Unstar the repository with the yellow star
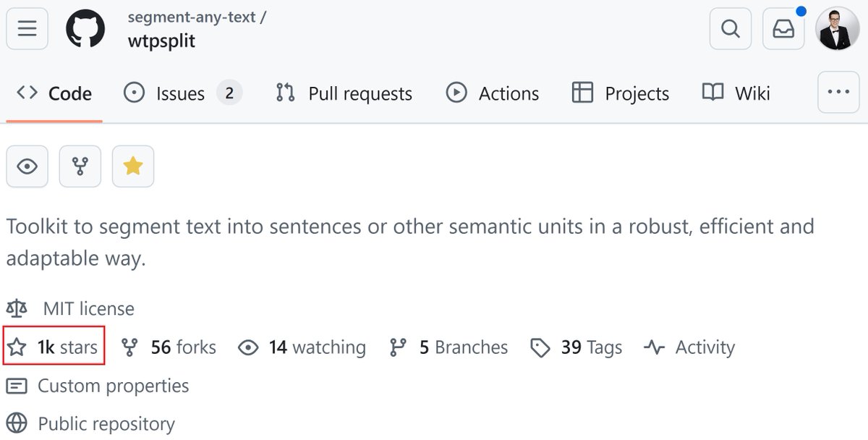The image size is (868, 440). [133, 166]
